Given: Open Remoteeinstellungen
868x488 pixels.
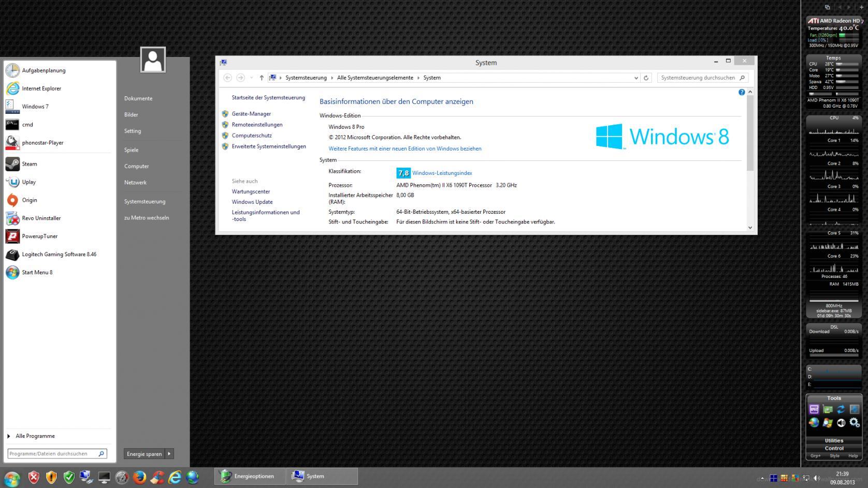Looking at the screenshot, I should 257,125.
